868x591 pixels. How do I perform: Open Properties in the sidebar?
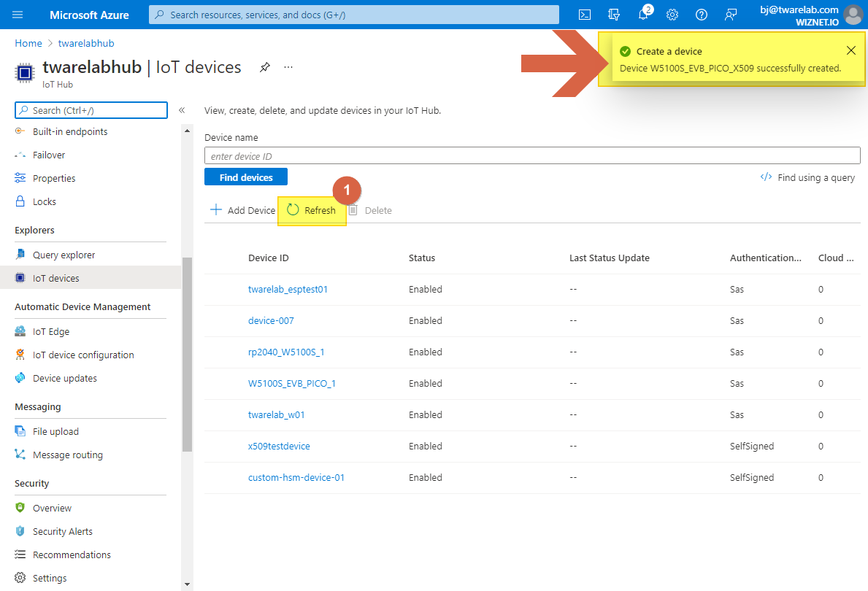[54, 178]
